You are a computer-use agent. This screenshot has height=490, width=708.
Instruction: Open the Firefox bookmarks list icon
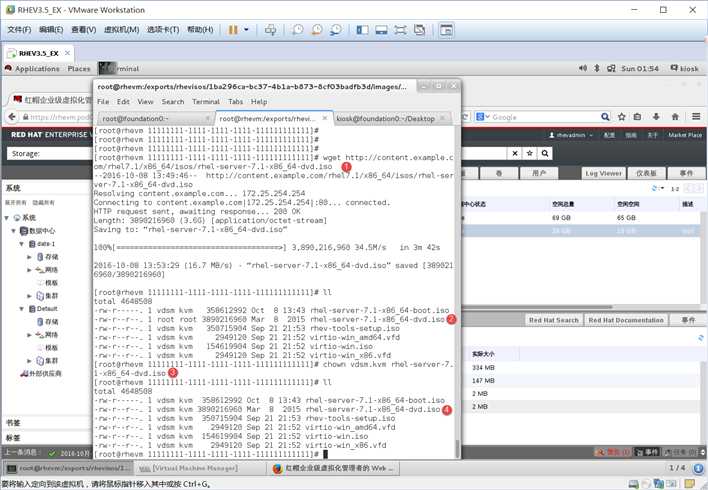pos(637,117)
